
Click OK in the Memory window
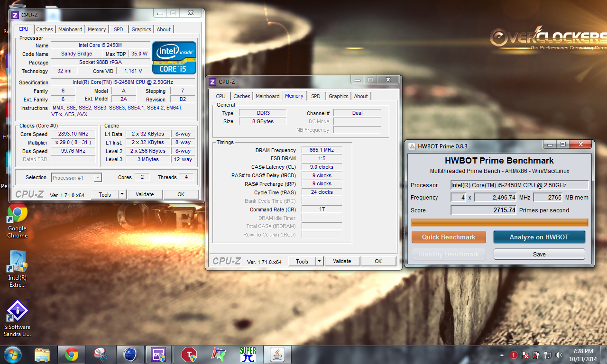(x=378, y=261)
